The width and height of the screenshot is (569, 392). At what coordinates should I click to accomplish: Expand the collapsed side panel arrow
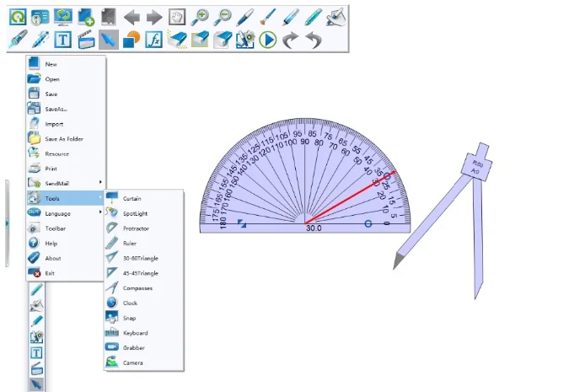coord(7,223)
